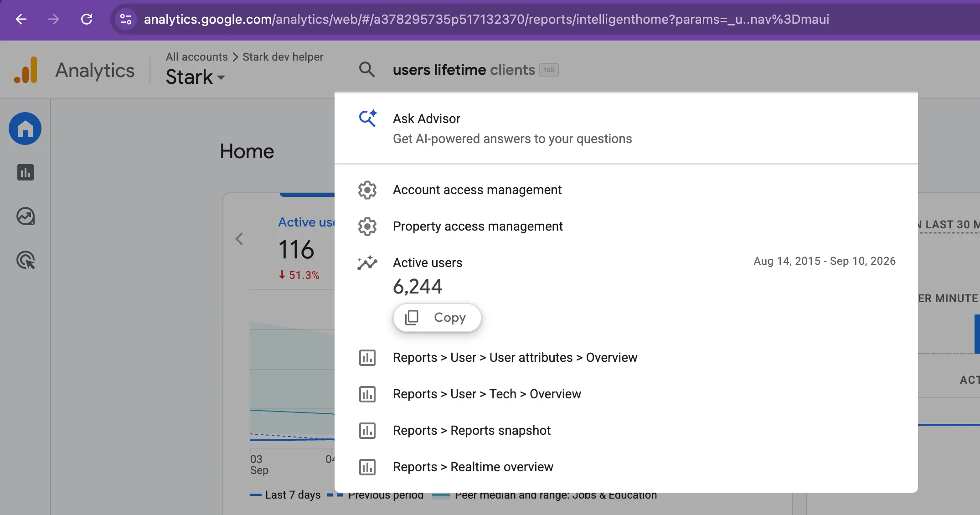
Task: Click gear icon beside Account access management
Action: click(x=367, y=190)
